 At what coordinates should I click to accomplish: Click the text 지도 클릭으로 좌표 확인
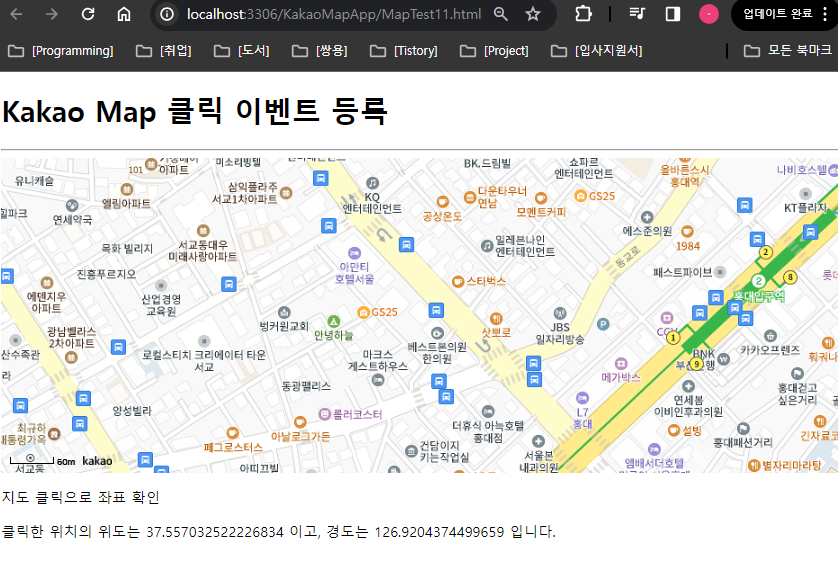[x=81, y=498]
